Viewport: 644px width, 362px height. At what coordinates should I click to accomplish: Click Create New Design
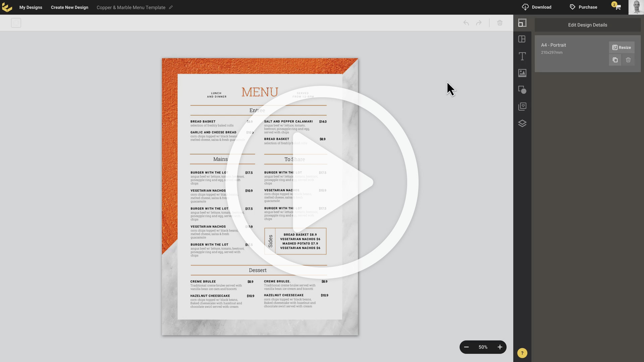pos(69,7)
